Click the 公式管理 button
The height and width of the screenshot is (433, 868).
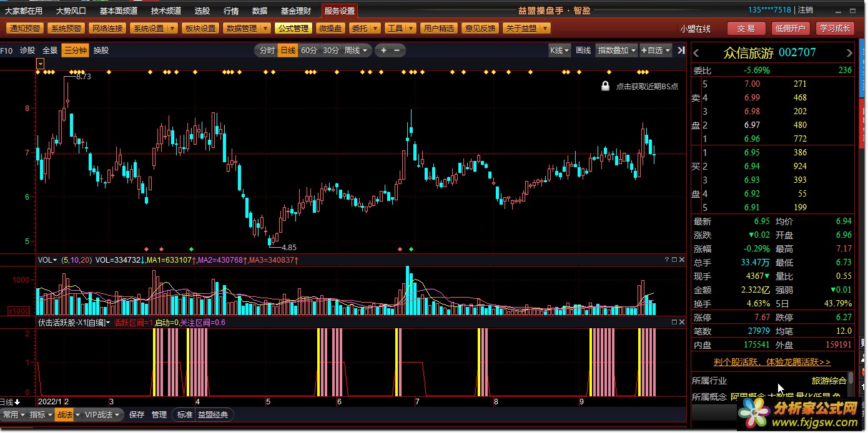pos(293,29)
